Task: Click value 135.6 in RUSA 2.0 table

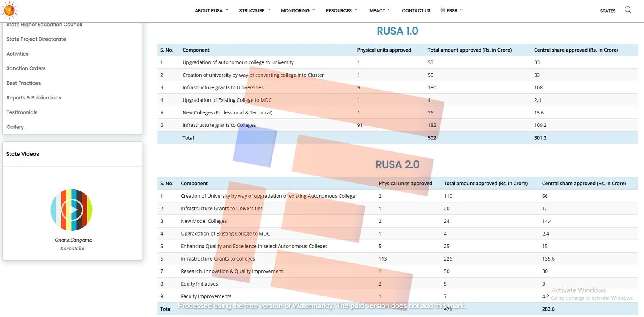Action: click(x=548, y=259)
